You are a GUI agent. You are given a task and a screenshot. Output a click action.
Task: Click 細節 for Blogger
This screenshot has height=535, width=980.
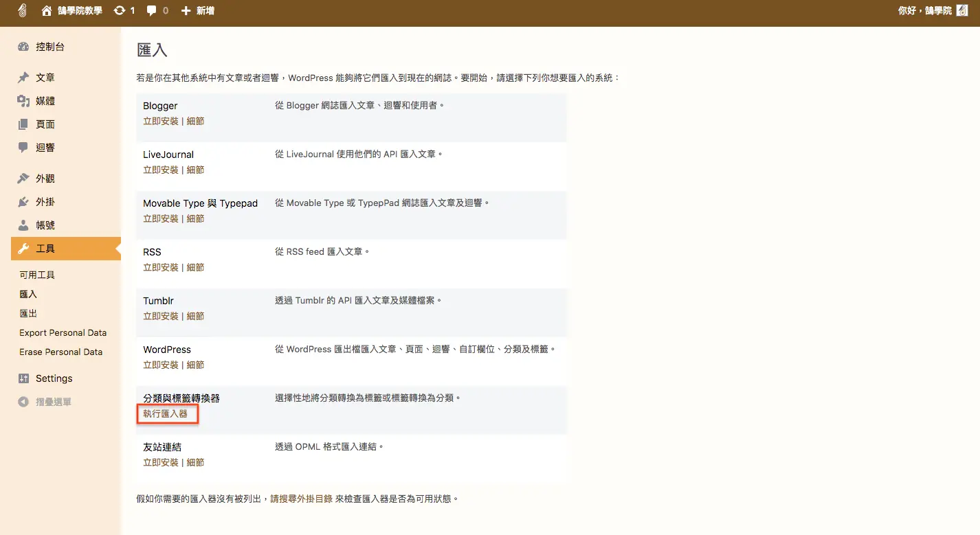pos(195,121)
